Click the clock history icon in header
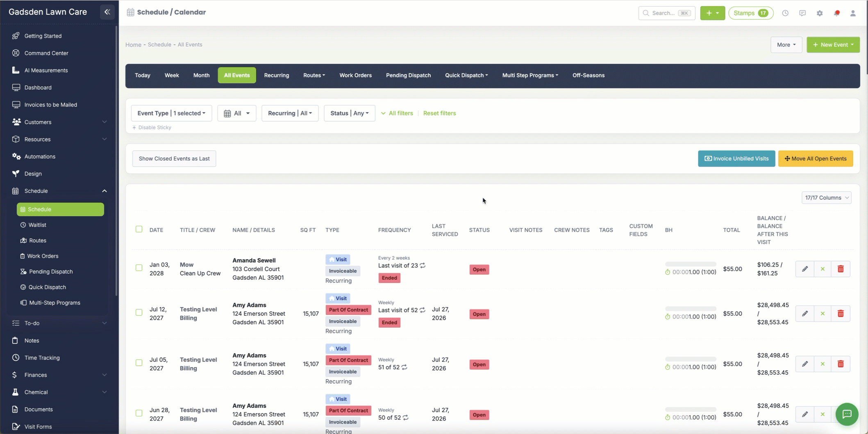 point(785,13)
